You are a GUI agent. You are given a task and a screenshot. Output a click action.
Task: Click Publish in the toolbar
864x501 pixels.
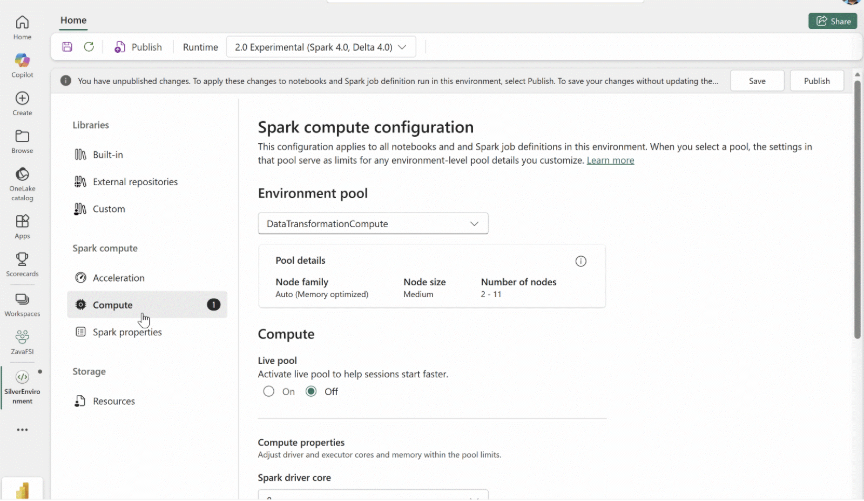138,47
